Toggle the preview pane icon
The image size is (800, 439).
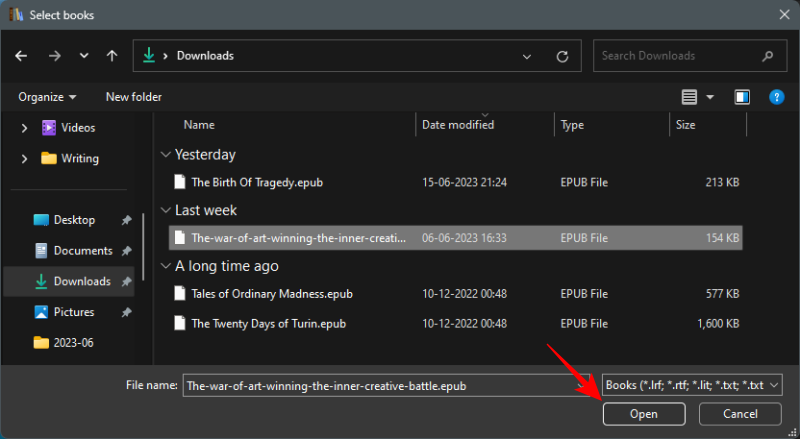point(742,97)
